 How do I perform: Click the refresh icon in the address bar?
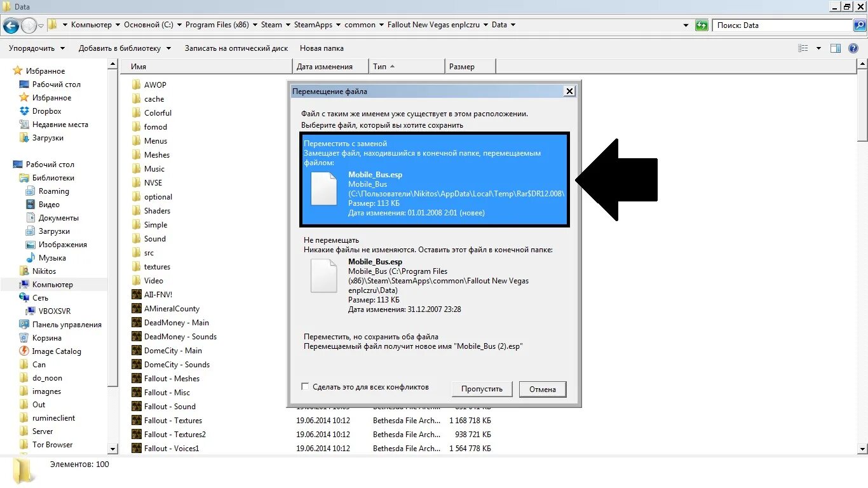tap(701, 25)
